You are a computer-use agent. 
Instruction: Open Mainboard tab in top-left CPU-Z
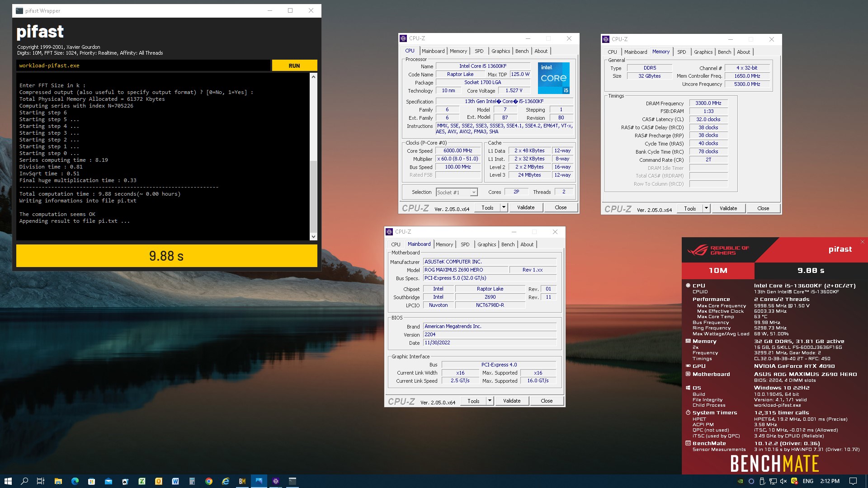tap(433, 51)
